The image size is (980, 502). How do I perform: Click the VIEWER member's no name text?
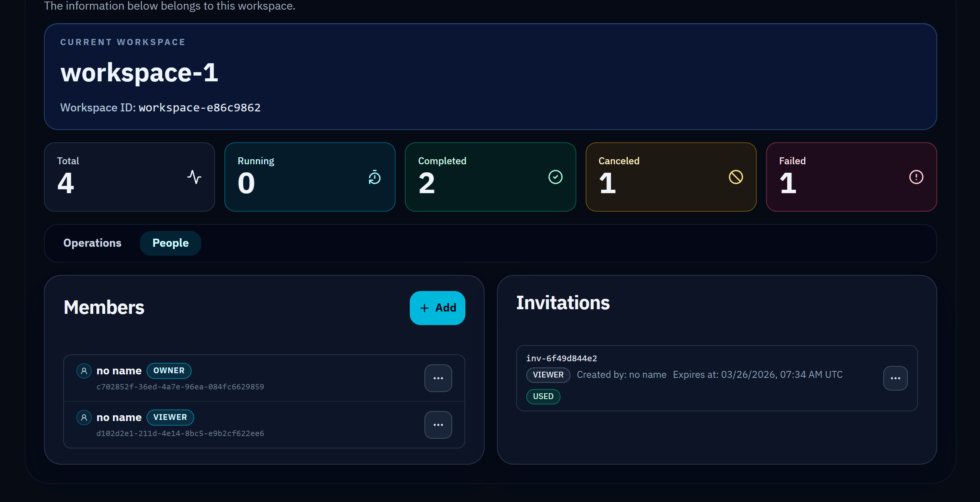119,418
